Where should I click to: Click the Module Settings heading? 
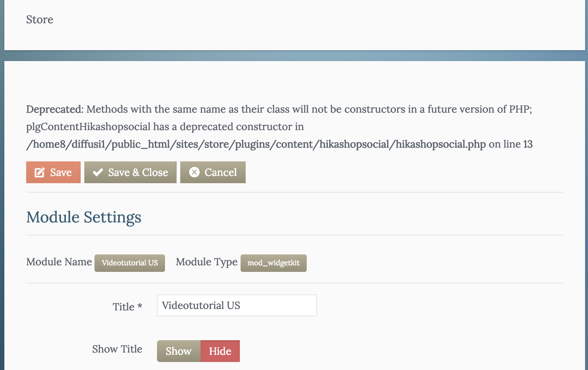tap(84, 217)
